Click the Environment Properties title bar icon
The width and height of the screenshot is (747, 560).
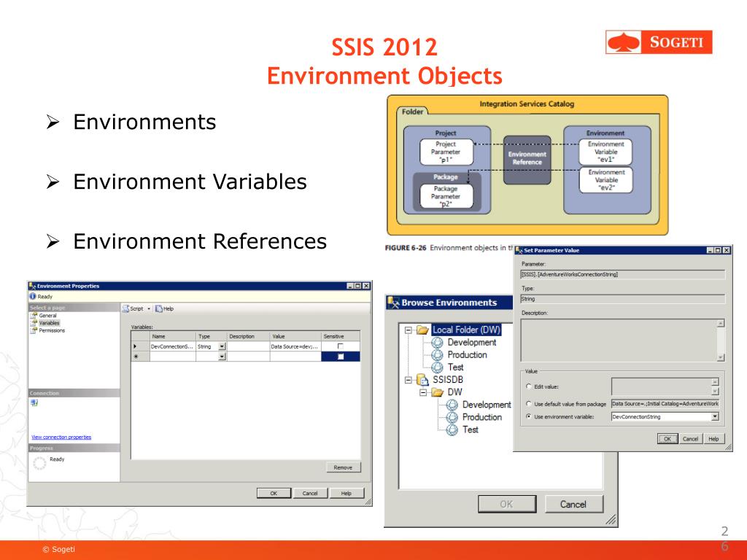click(32, 286)
